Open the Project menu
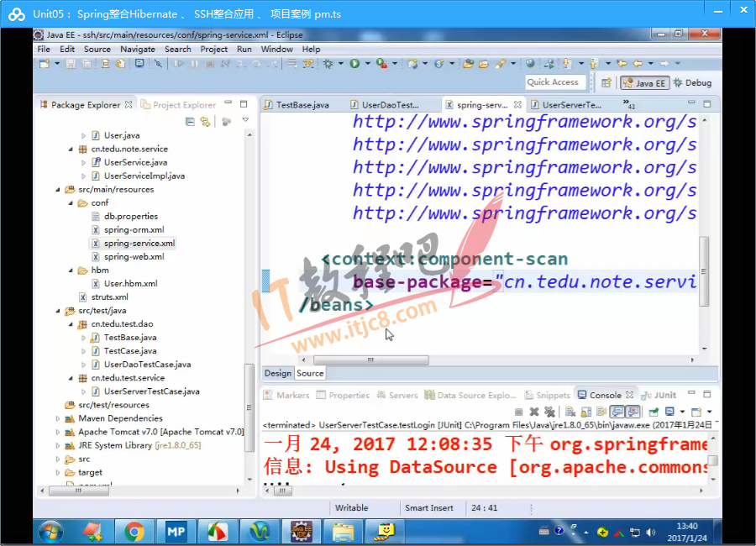The height and width of the screenshot is (546, 756). coord(213,50)
